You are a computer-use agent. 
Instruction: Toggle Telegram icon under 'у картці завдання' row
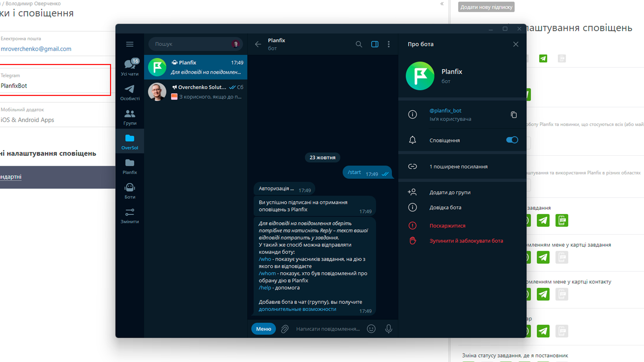[543, 257]
